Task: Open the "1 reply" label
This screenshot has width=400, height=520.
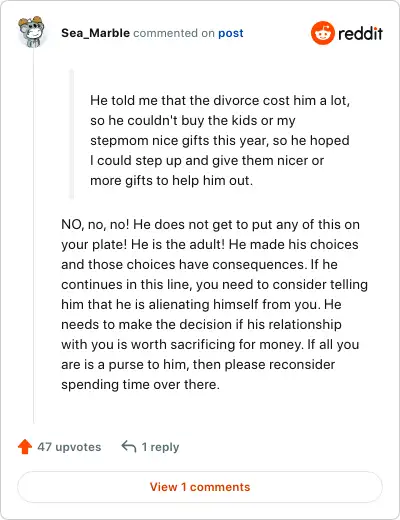Action: [160, 447]
